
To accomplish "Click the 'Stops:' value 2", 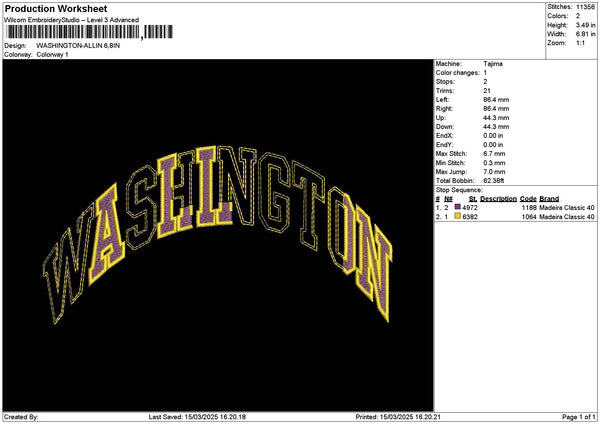I will pos(485,82).
